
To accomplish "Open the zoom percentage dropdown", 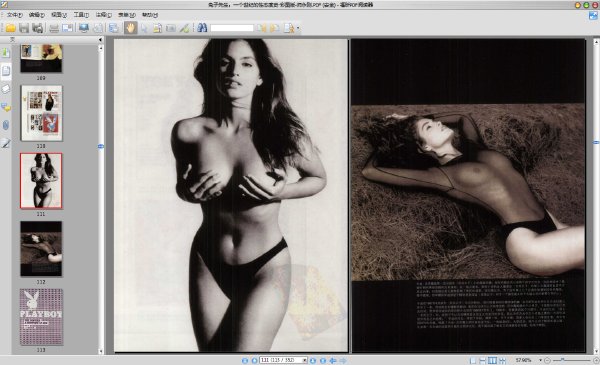I will click(540, 360).
